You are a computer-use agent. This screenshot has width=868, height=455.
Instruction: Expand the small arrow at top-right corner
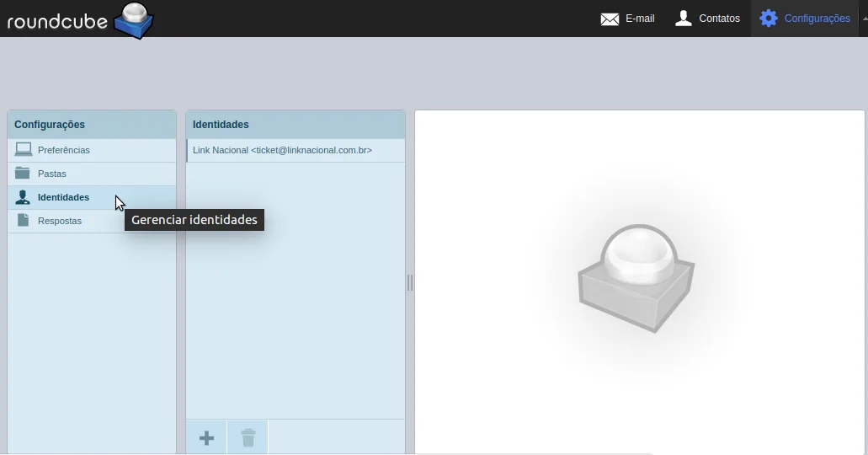tap(864, 18)
